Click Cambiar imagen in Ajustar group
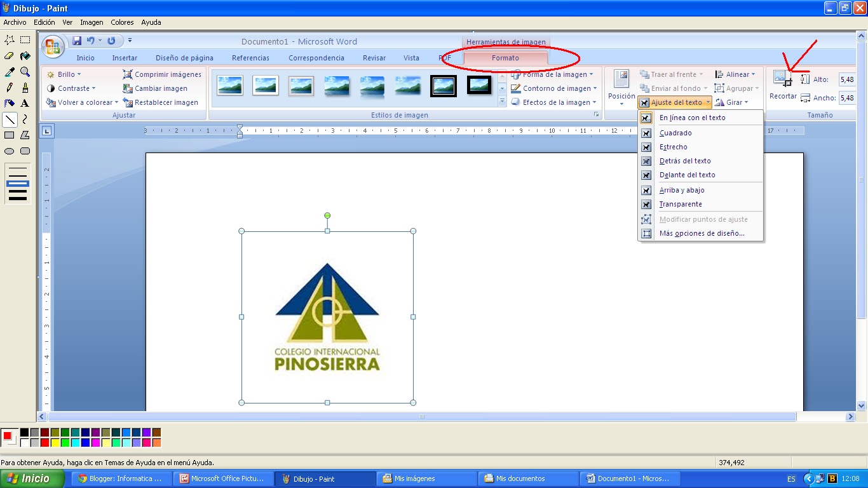Viewport: 868px width, 488px height. pos(155,88)
